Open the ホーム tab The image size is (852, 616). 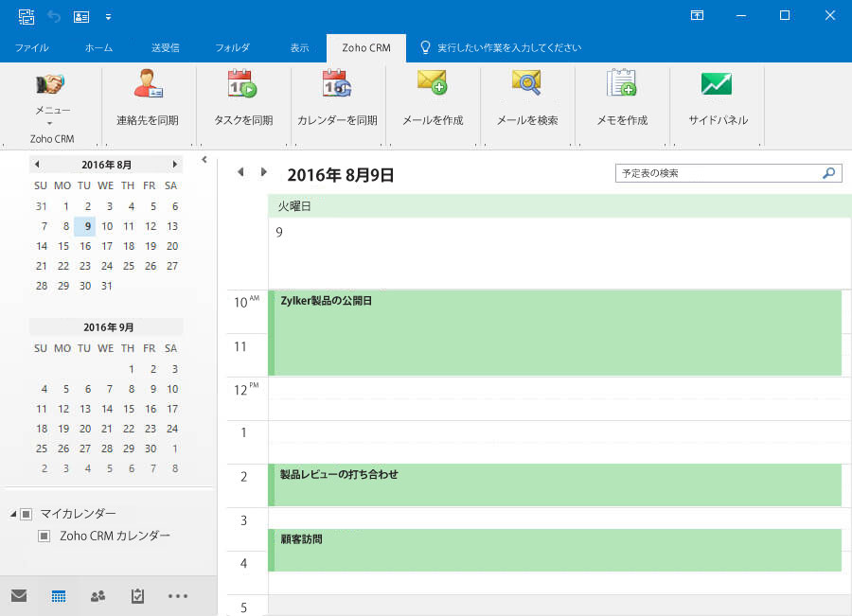point(98,48)
